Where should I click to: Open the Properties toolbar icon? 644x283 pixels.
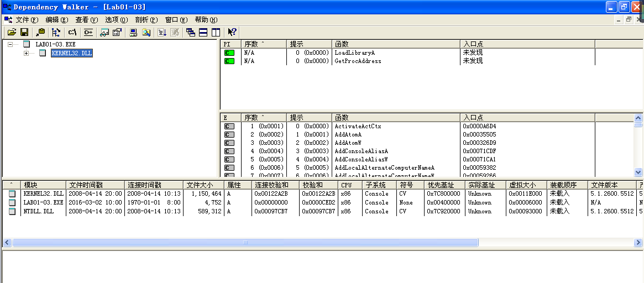pos(117,33)
